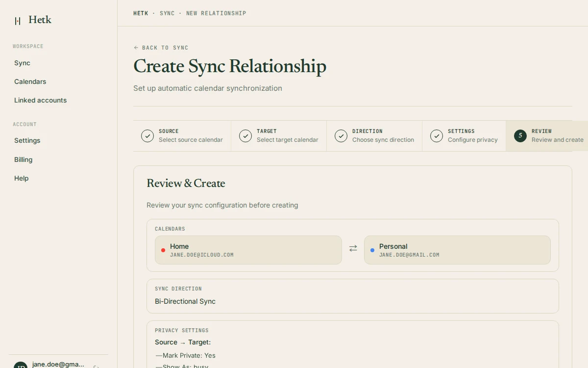588x368 pixels.
Task: Go back to Sync link
Action: [161, 48]
